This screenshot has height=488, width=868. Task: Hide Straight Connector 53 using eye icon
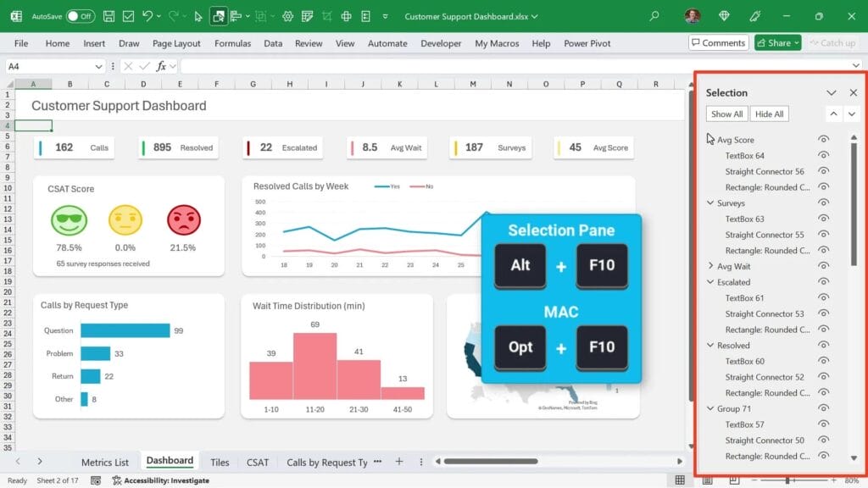823,313
